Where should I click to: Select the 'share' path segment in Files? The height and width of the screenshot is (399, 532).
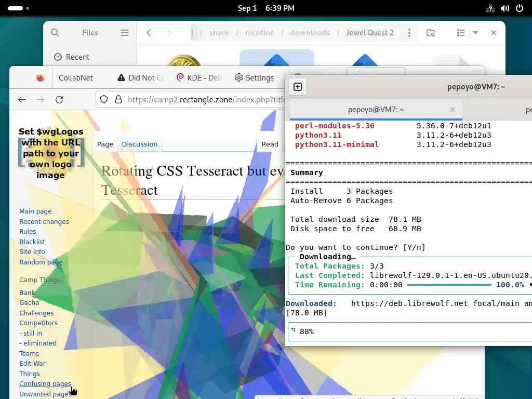[x=219, y=33]
